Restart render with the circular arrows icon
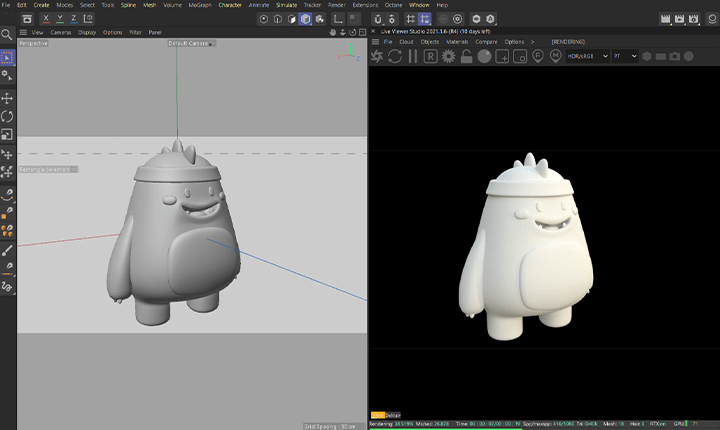Image resolution: width=720 pixels, height=430 pixels. tap(395, 57)
